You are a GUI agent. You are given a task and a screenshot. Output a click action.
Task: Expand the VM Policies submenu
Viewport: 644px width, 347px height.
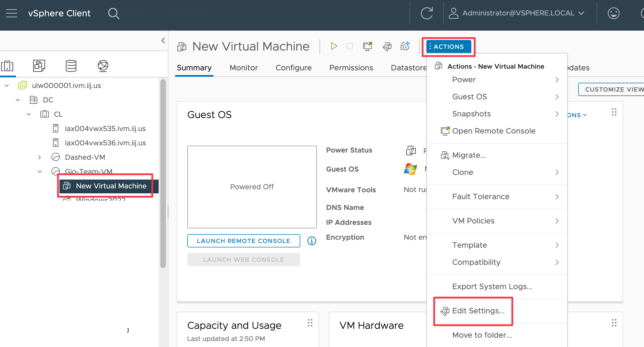point(497,221)
